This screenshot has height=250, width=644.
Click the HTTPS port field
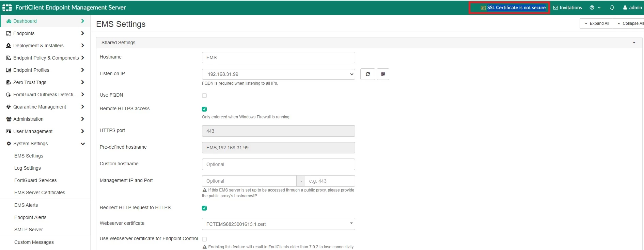pos(279,131)
